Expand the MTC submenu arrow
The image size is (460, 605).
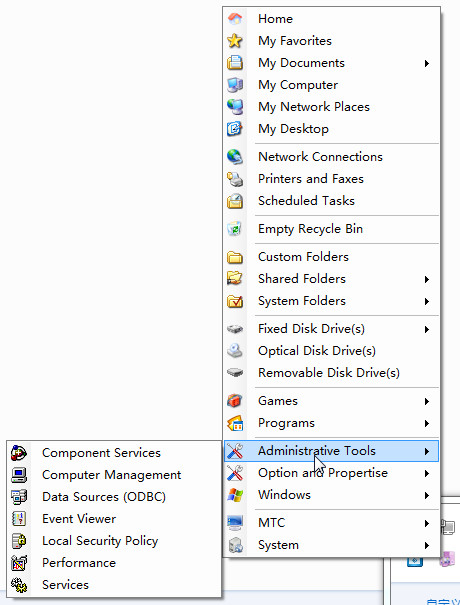[427, 523]
